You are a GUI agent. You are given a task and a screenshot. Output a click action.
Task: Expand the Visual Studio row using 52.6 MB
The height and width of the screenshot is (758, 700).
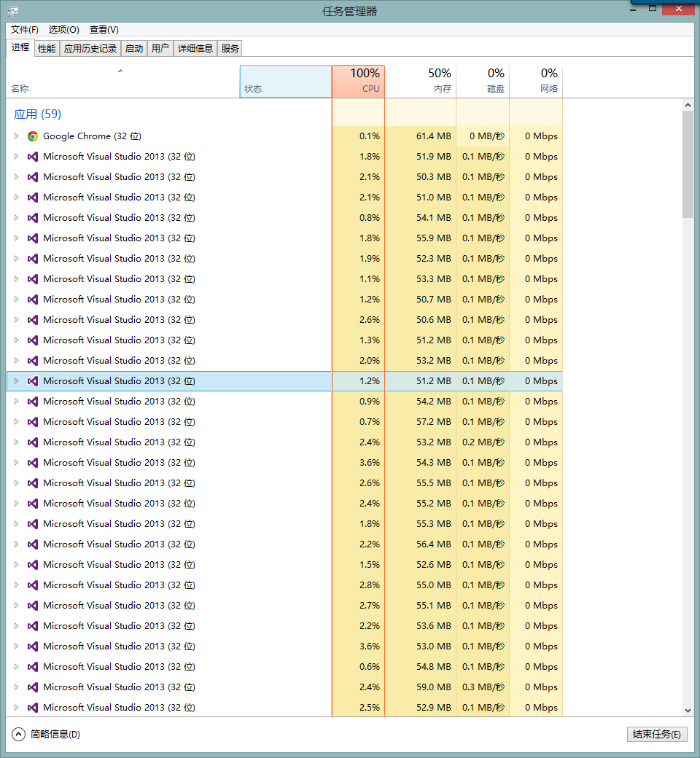click(x=16, y=565)
